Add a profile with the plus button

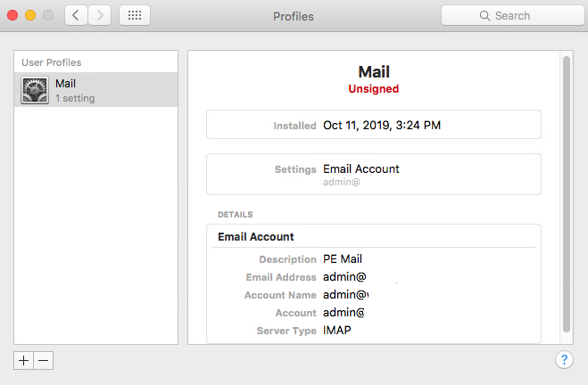pos(23,360)
